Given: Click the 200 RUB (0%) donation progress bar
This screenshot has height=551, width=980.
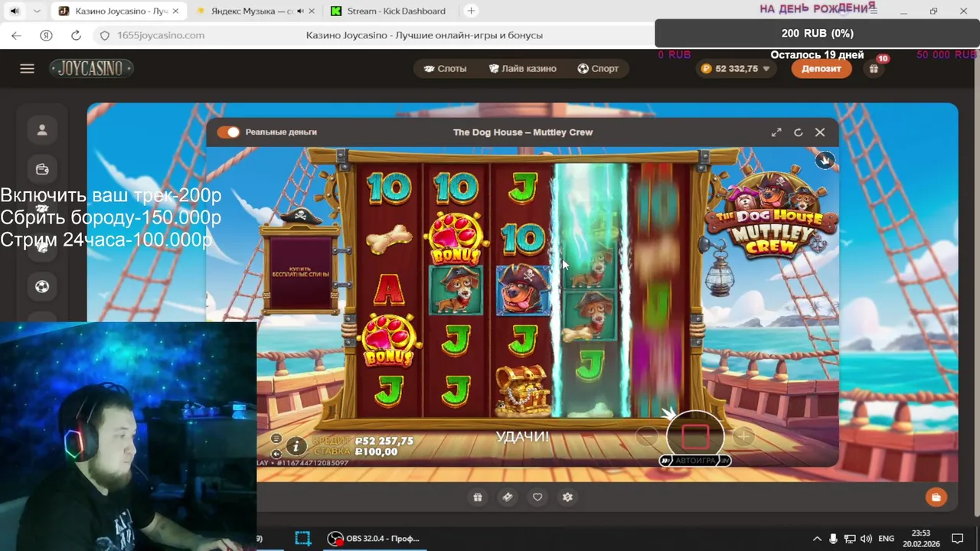Looking at the screenshot, I should (x=817, y=33).
